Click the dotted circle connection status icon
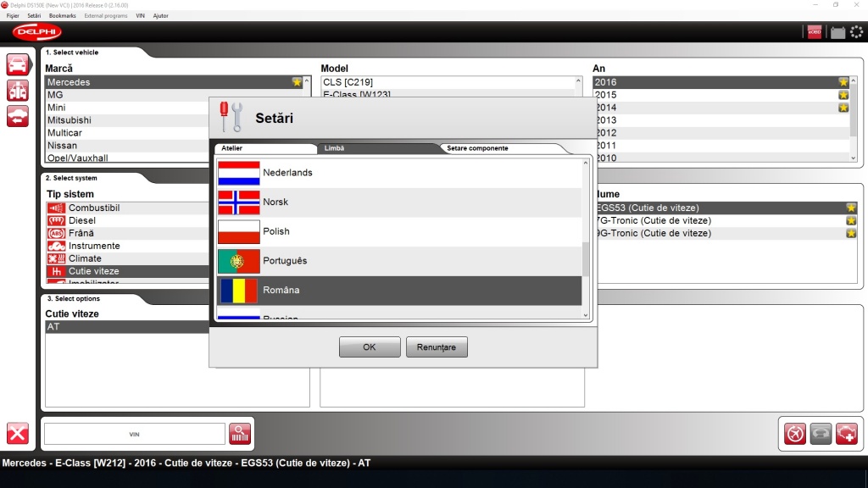Screen dimensions: 868x488 [856, 32]
